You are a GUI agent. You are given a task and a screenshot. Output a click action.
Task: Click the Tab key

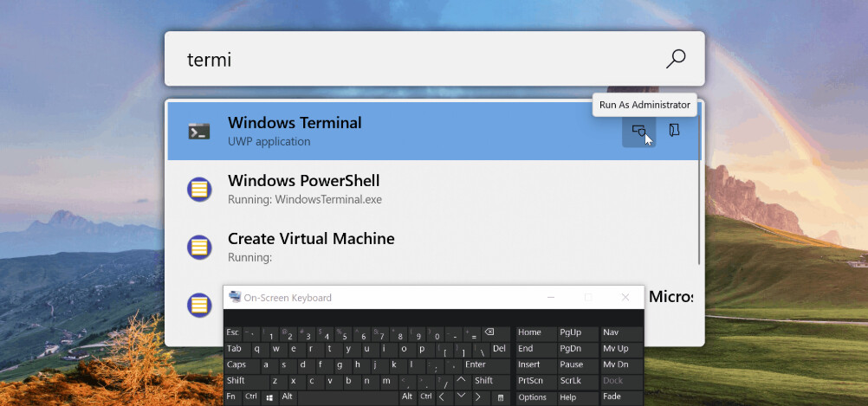click(237, 350)
